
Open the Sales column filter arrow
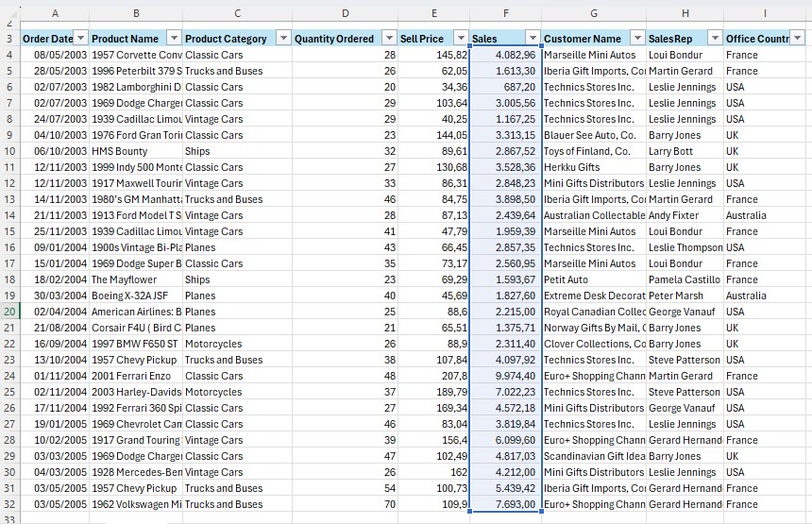533,39
